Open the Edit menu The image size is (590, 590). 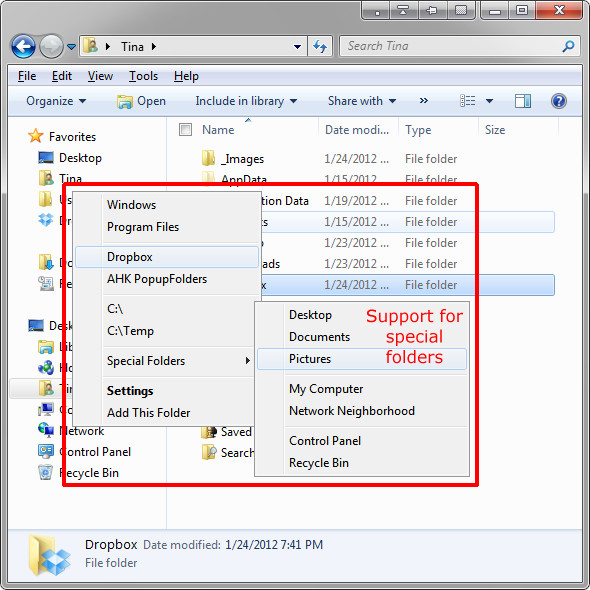[x=62, y=76]
